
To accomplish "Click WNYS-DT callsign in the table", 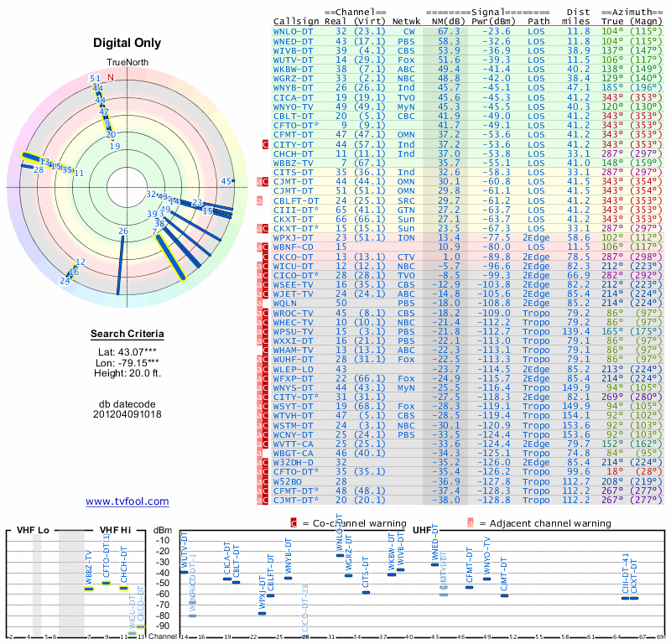I will pos(293,387).
